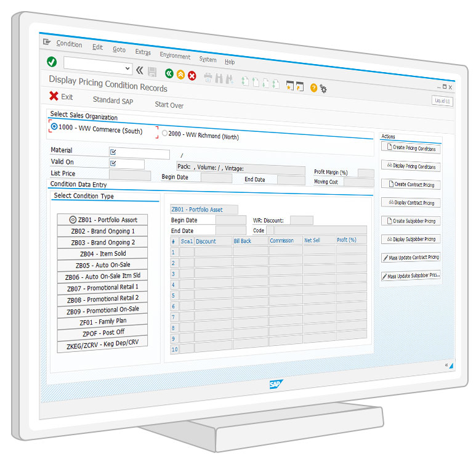Viewport: 476px width, 461px height.
Task: Click the Customize Layout gear icon
Action: [x=323, y=89]
